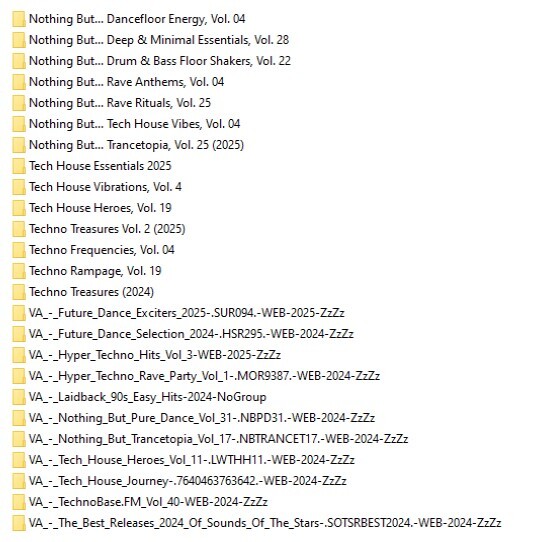
Task: Select VA_-_The_Best_Releases_2024_Of_Sounds_Of_The_Stars name
Action: pos(265,523)
